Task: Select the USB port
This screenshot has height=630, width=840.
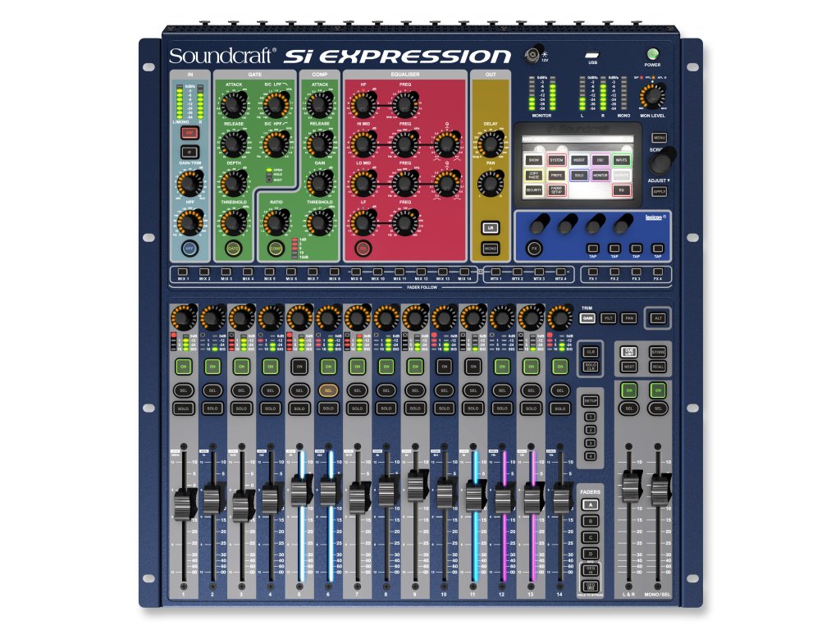Action: point(592,55)
